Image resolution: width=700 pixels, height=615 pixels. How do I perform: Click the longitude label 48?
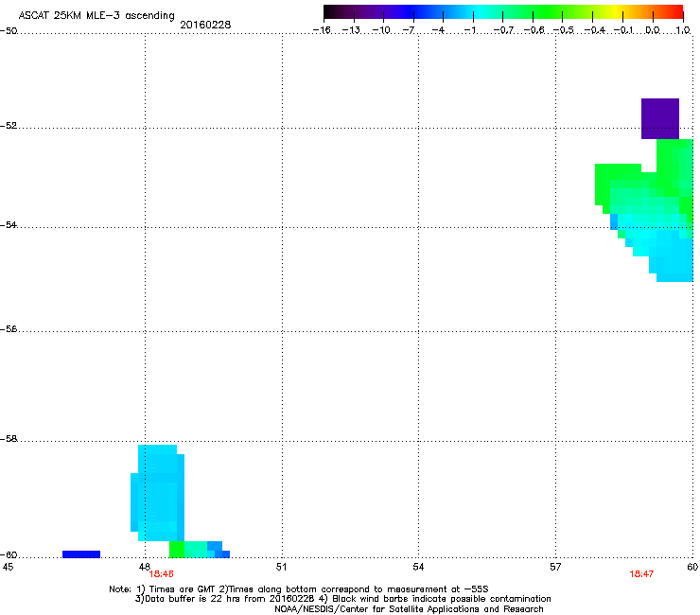[144, 567]
